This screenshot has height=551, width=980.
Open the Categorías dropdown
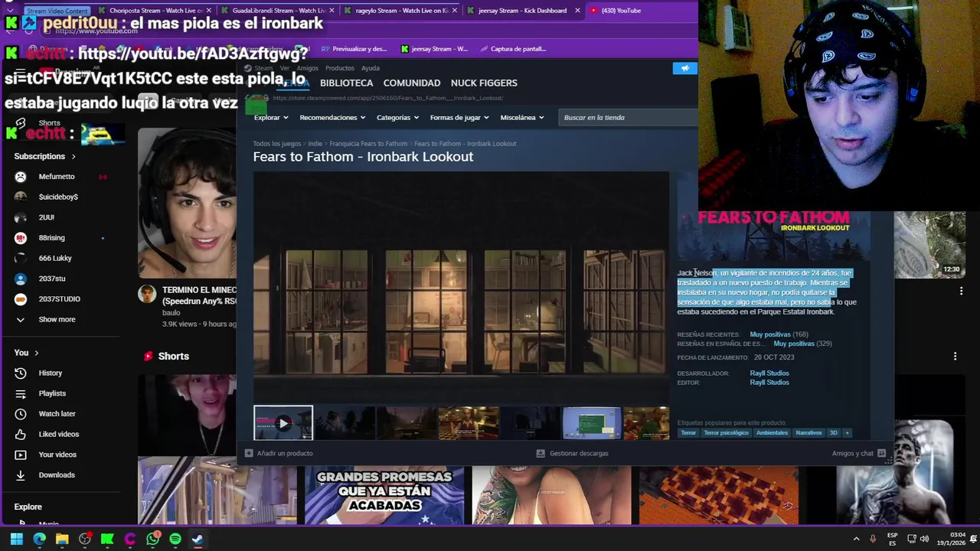(x=398, y=117)
